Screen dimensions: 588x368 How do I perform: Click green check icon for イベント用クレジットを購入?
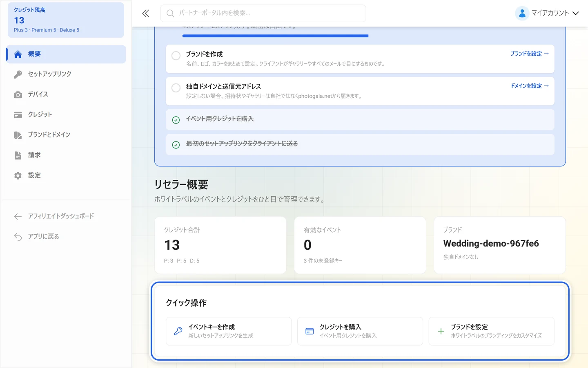coord(176,120)
